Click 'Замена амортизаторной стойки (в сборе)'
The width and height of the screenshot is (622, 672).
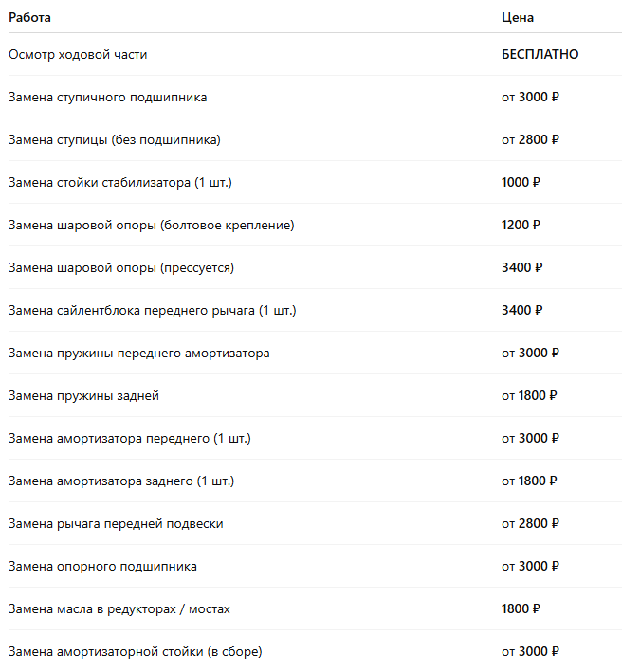tap(135, 651)
